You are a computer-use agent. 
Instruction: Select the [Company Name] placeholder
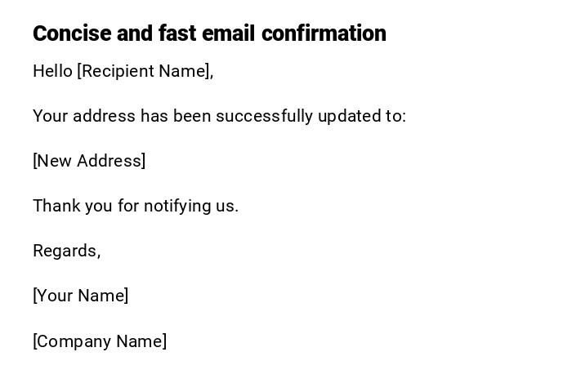point(100,341)
